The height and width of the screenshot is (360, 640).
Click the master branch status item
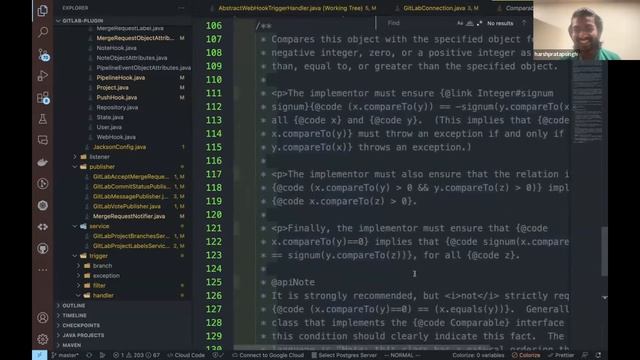point(65,355)
